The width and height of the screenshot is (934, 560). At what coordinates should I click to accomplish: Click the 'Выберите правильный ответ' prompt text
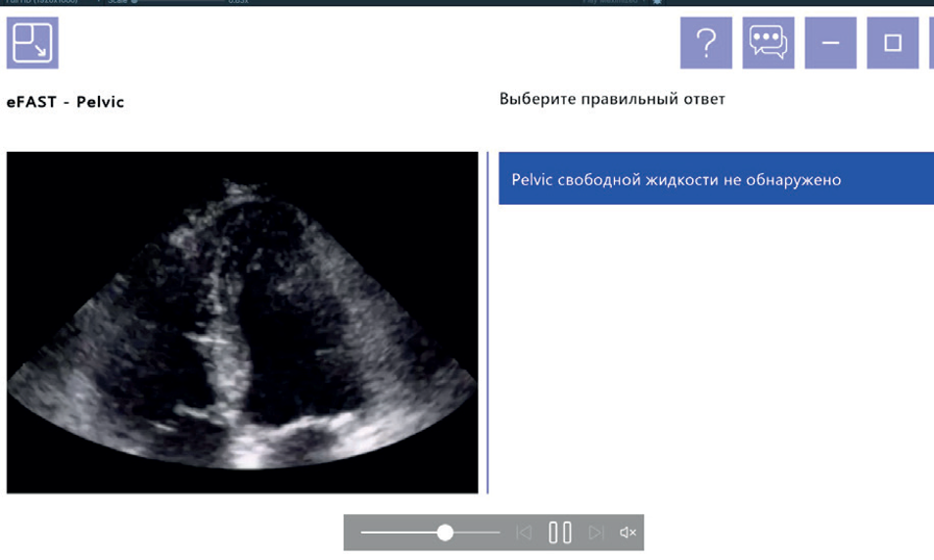[x=612, y=99]
